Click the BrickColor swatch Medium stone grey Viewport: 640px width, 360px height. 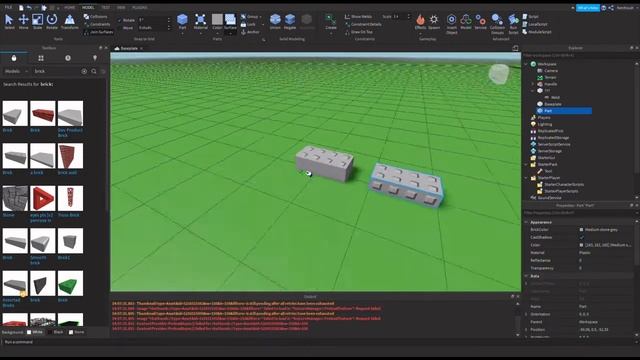pyautogui.click(x=581, y=230)
